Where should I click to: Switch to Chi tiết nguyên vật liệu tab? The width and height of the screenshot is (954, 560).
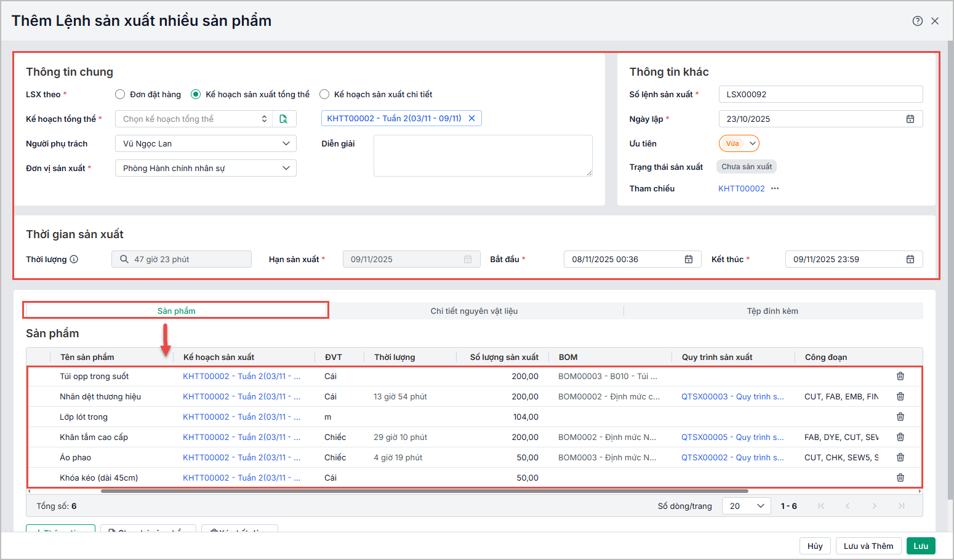click(474, 311)
